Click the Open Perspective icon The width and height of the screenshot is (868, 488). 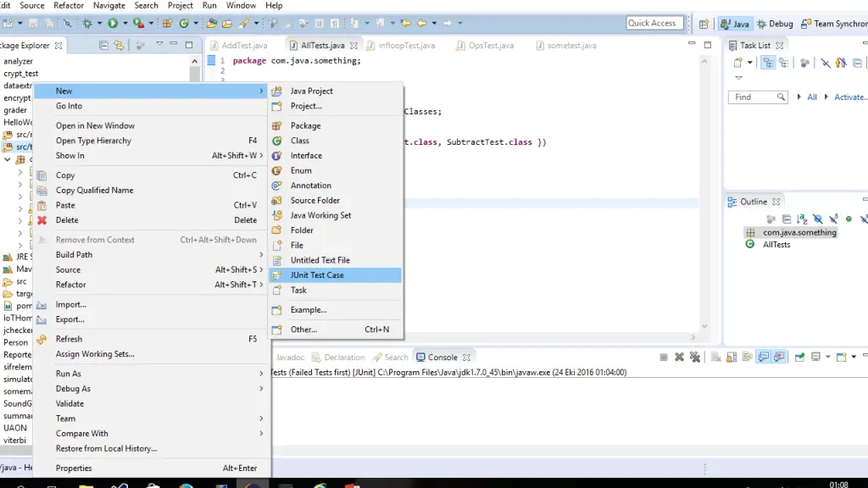pyautogui.click(x=704, y=24)
